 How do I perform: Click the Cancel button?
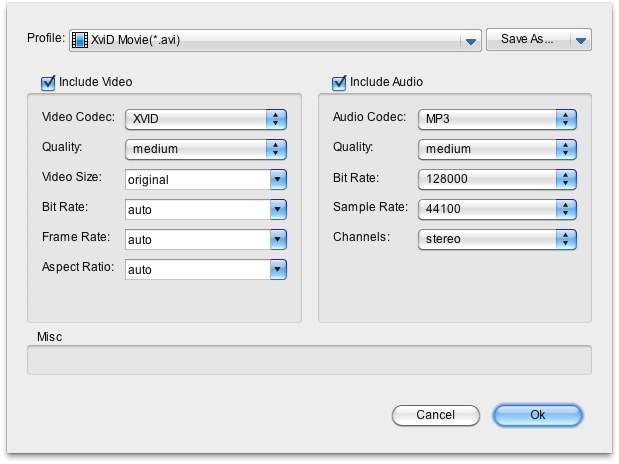(436, 415)
